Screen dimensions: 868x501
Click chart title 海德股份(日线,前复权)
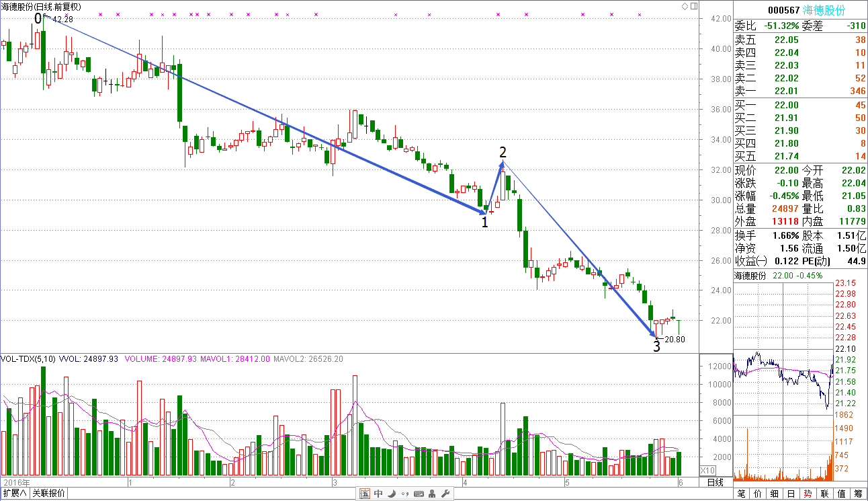(41, 7)
